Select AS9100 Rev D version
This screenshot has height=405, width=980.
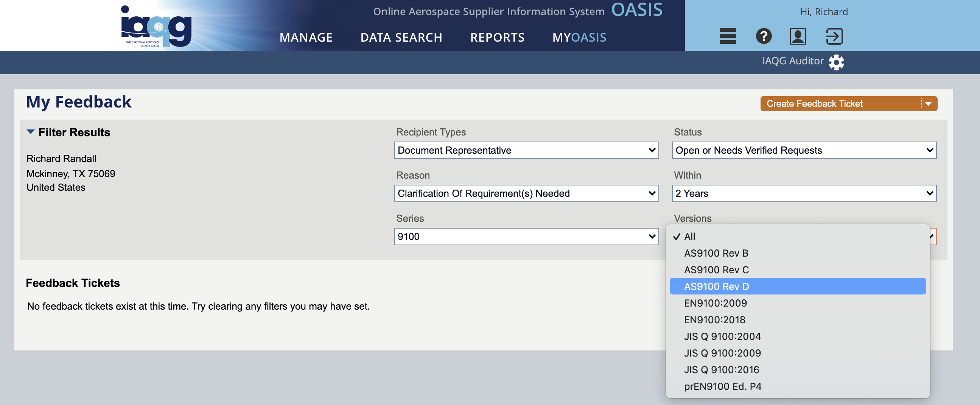tap(798, 286)
